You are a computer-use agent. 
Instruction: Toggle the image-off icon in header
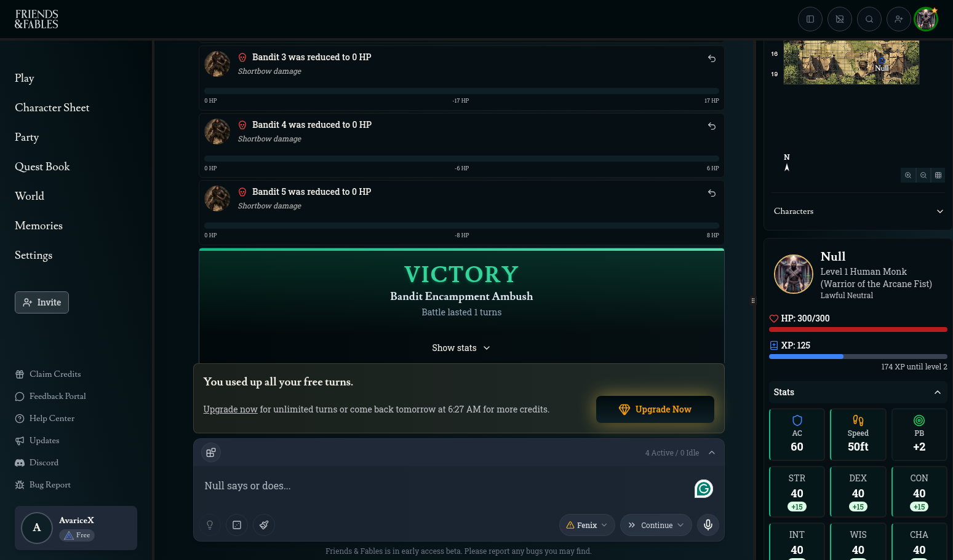click(840, 19)
